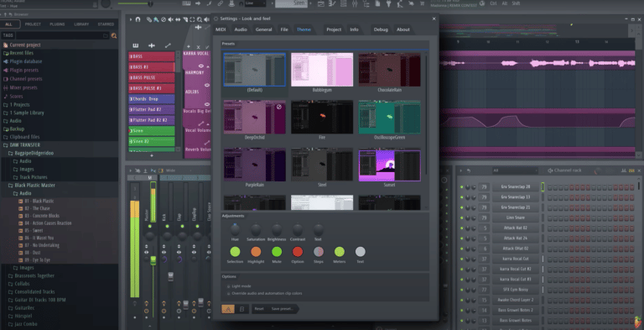
Task: Open the mixer options menu arrow
Action: click(131, 170)
